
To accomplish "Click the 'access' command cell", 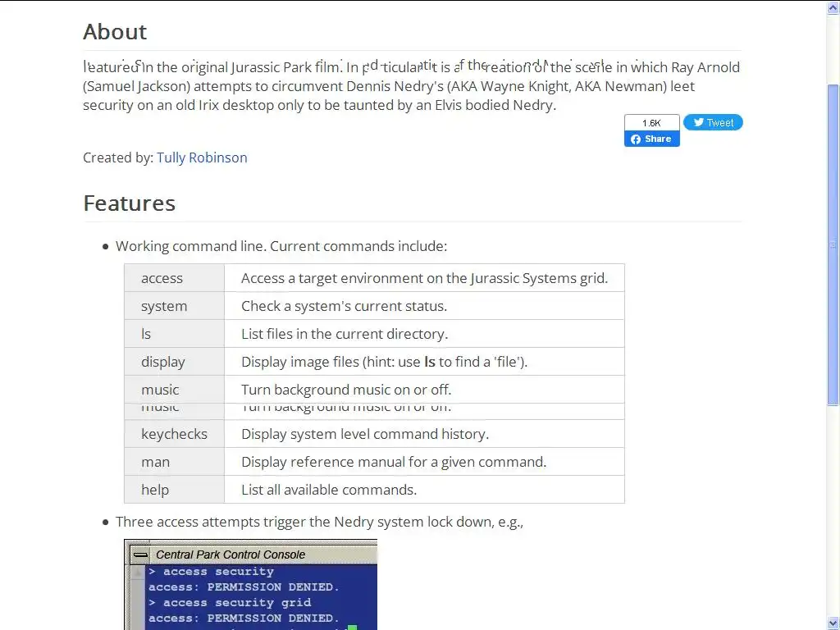I will point(174,278).
